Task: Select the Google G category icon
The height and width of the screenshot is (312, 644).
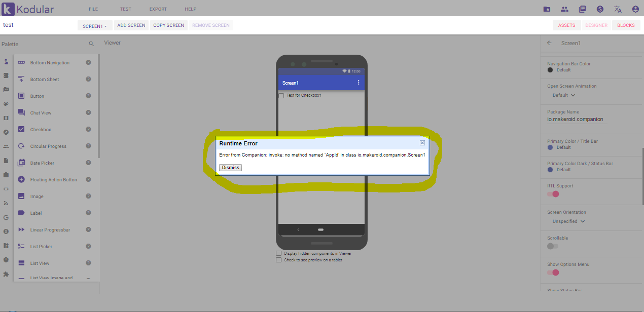Action: pos(6,217)
